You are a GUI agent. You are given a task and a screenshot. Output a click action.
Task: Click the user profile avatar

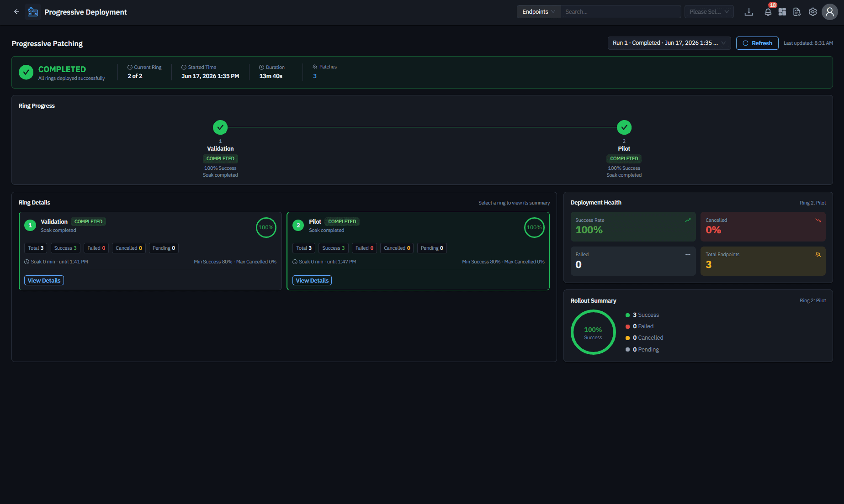(830, 12)
